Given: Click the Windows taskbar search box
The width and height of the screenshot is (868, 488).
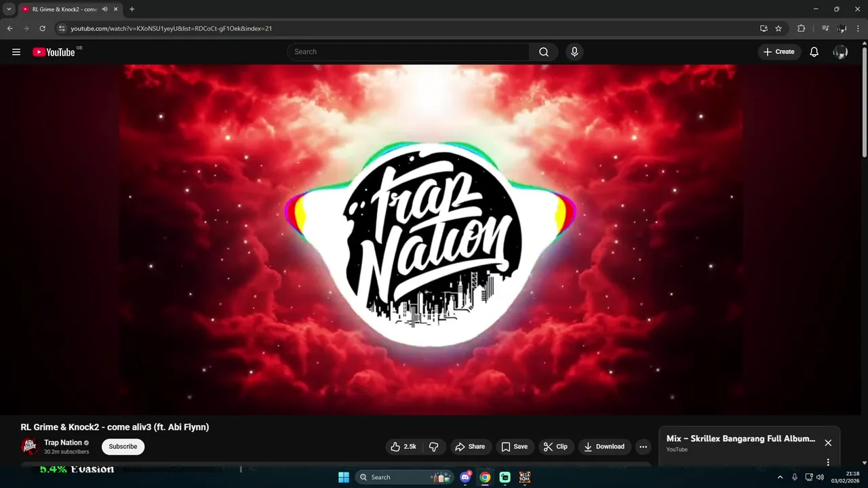Looking at the screenshot, I should [x=405, y=477].
